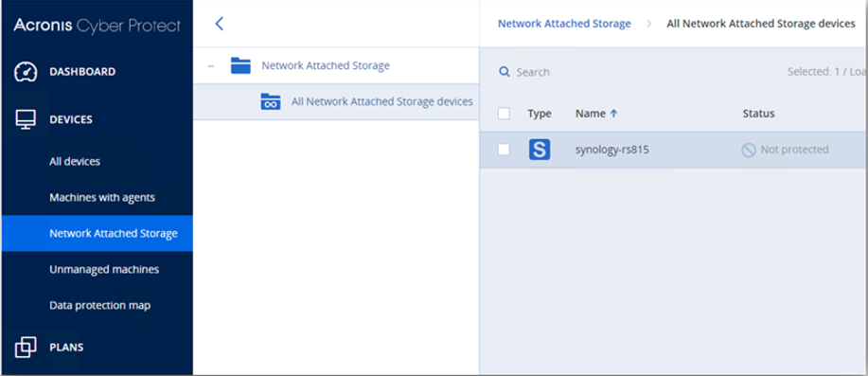Image resolution: width=868 pixels, height=376 pixels.
Task: Click the Network Attached Storage folder icon
Action: pos(240,65)
